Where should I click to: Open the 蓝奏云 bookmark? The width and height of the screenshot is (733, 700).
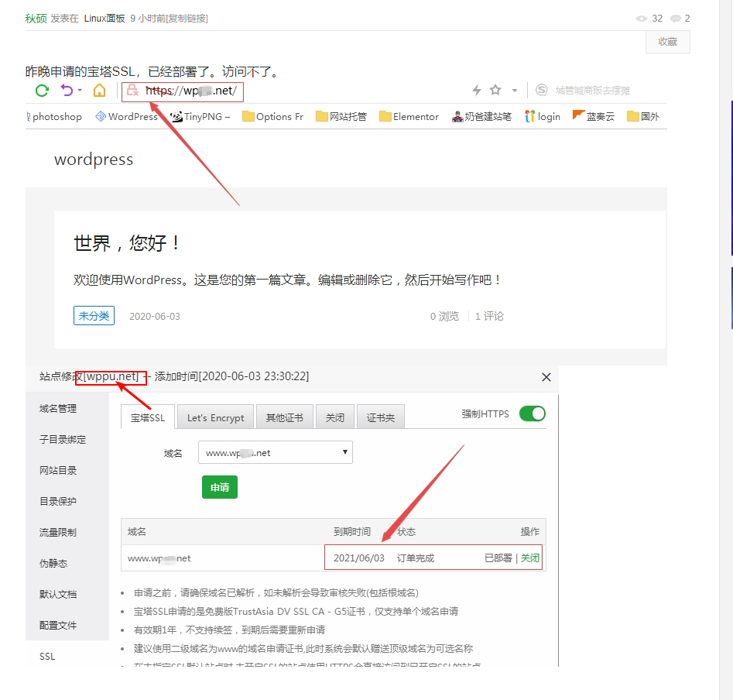tap(594, 116)
